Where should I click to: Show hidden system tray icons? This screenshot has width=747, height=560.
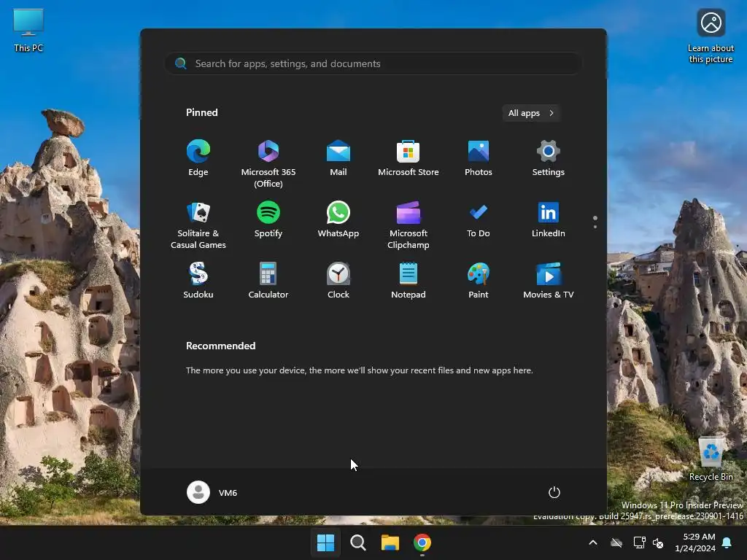click(593, 542)
